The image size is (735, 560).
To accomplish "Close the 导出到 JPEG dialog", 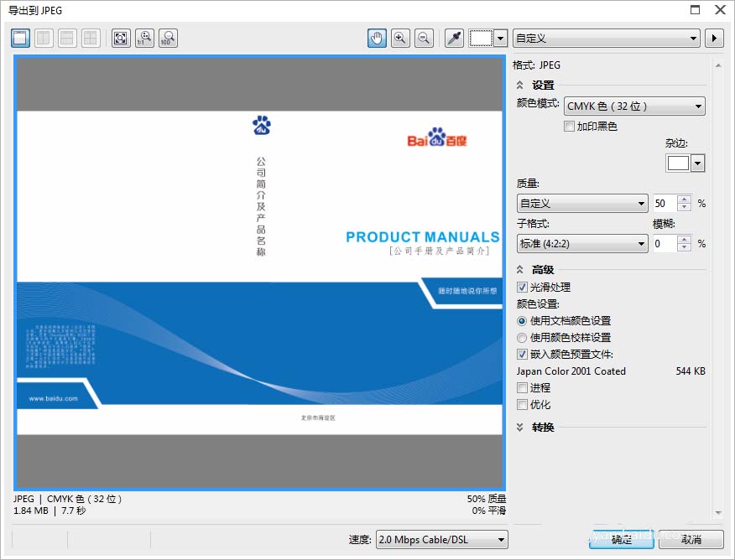I will 721,10.
